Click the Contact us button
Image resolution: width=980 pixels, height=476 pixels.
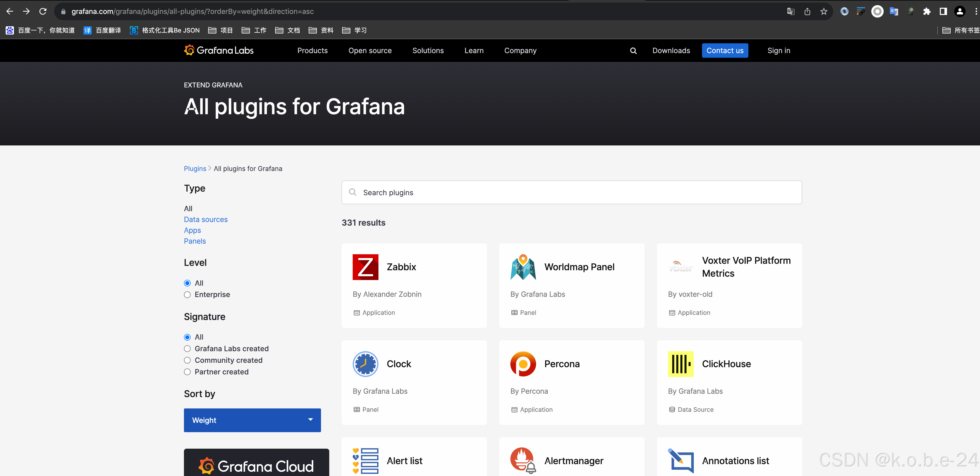[x=725, y=51]
